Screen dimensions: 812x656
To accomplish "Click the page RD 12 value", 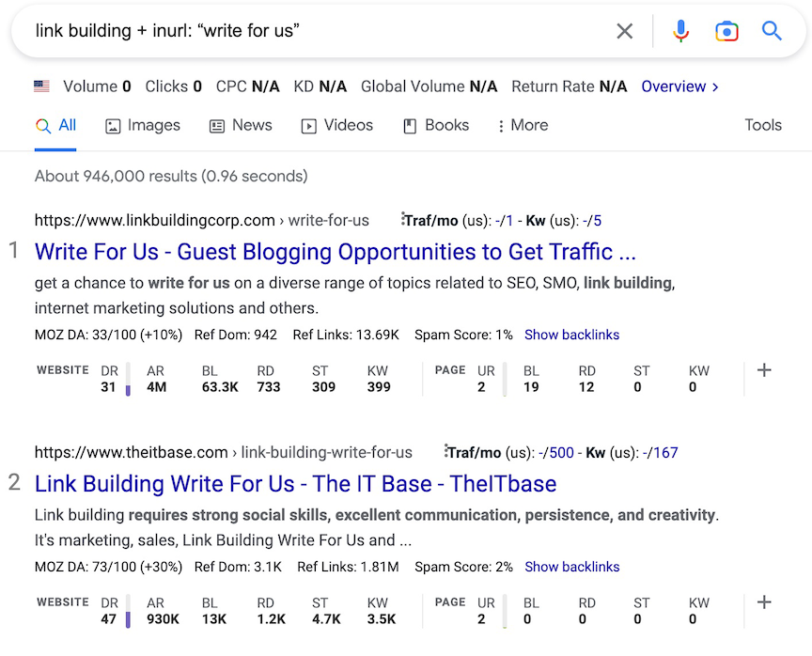I will [x=586, y=387].
